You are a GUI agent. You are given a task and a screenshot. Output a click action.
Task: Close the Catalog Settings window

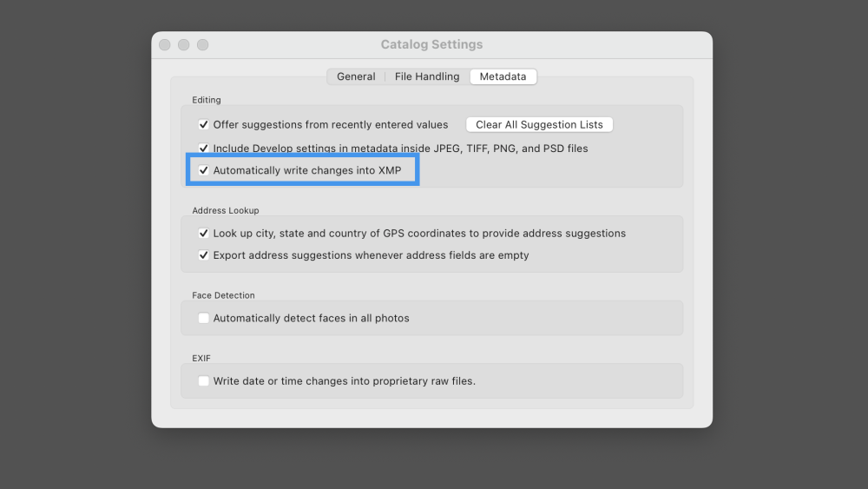(x=165, y=44)
